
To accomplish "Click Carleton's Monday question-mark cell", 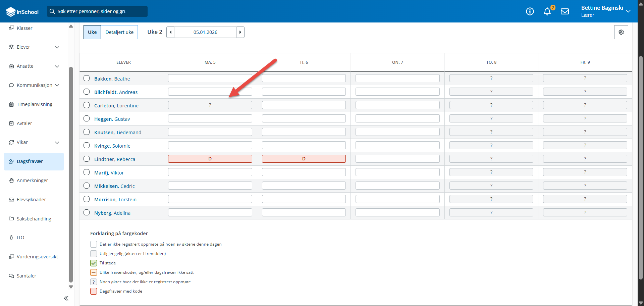I will [x=210, y=105].
